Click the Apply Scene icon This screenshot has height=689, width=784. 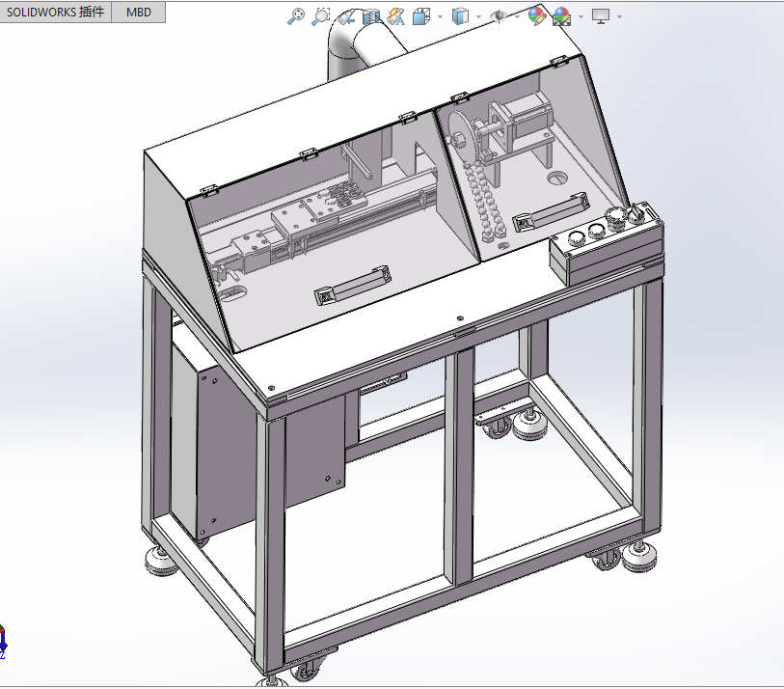pos(562,16)
